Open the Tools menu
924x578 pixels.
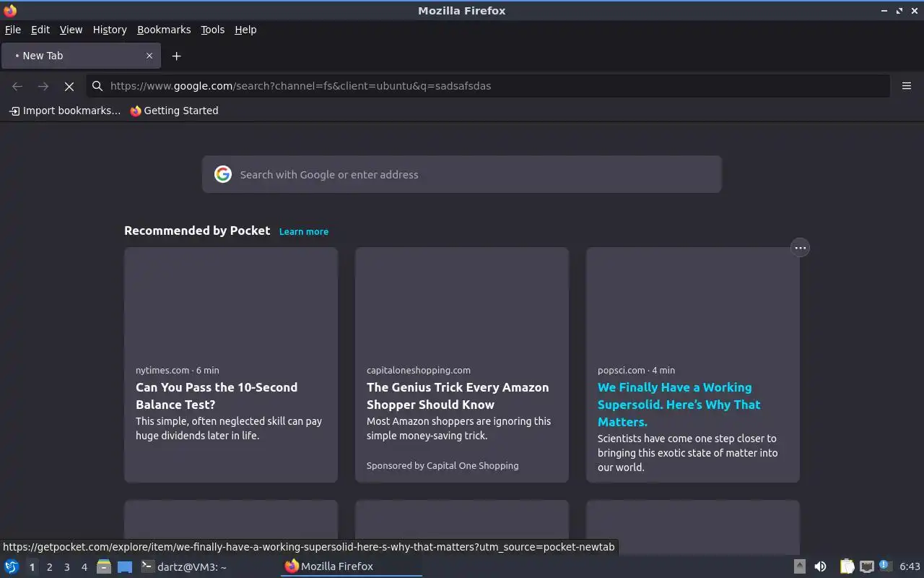point(213,30)
